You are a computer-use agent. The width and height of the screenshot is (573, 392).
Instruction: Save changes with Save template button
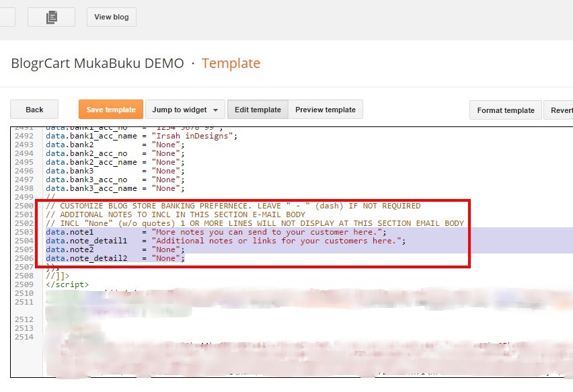[111, 110]
